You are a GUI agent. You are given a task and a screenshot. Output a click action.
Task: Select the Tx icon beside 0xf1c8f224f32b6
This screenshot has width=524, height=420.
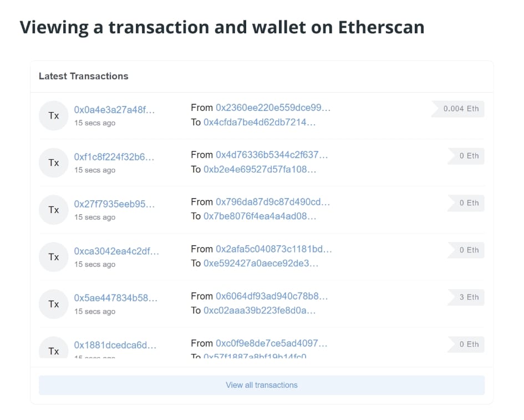[53, 163]
